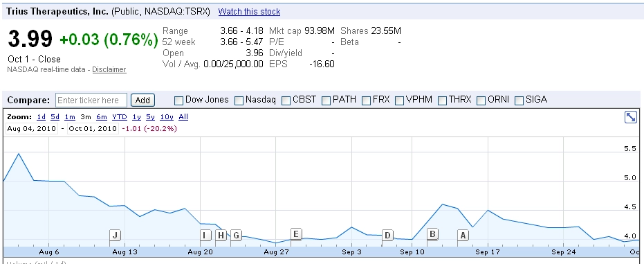Focus the compare ticker input field
The height and width of the screenshot is (264, 644).
click(x=91, y=100)
